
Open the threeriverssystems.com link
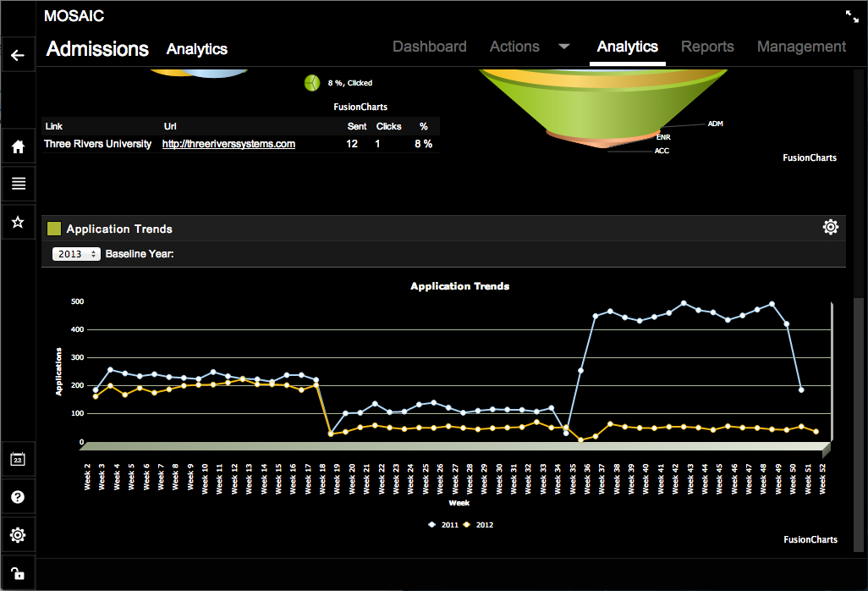click(228, 144)
